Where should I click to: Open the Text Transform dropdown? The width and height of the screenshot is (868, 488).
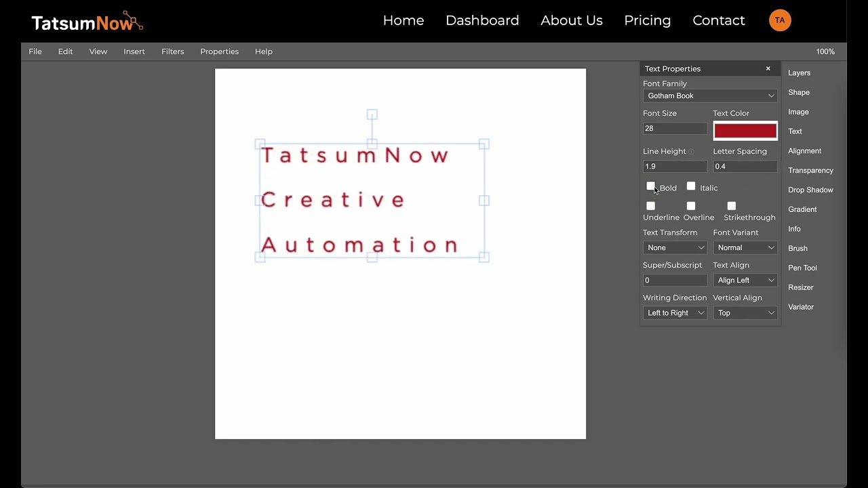point(675,247)
